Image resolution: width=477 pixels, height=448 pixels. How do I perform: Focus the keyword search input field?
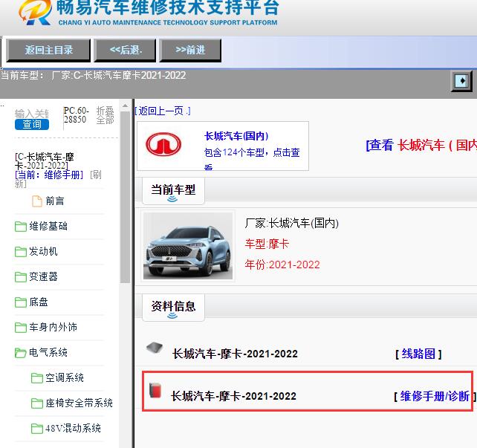(32, 114)
